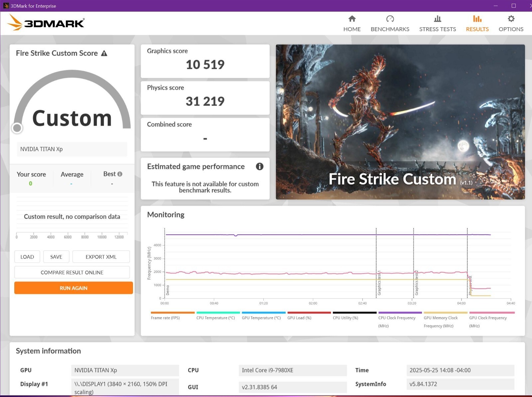Image resolution: width=532 pixels, height=397 pixels.
Task: Click the Graphics test 1 marker
Action: click(379, 283)
